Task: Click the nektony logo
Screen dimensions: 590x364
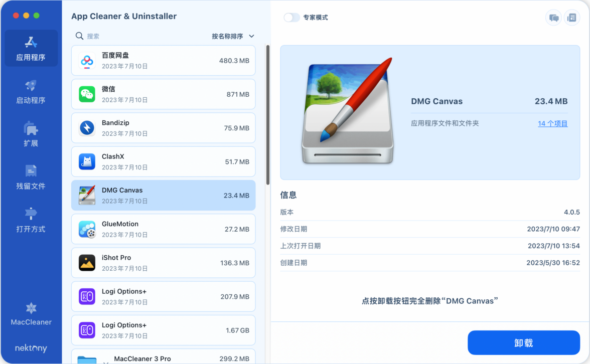Action: [31, 348]
